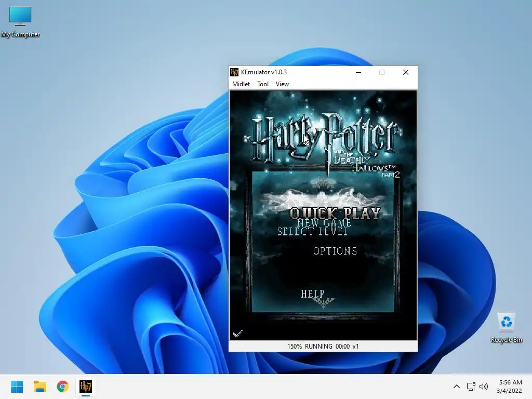
Task: Launch Google Chrome from the taskbar
Action: coord(63,387)
